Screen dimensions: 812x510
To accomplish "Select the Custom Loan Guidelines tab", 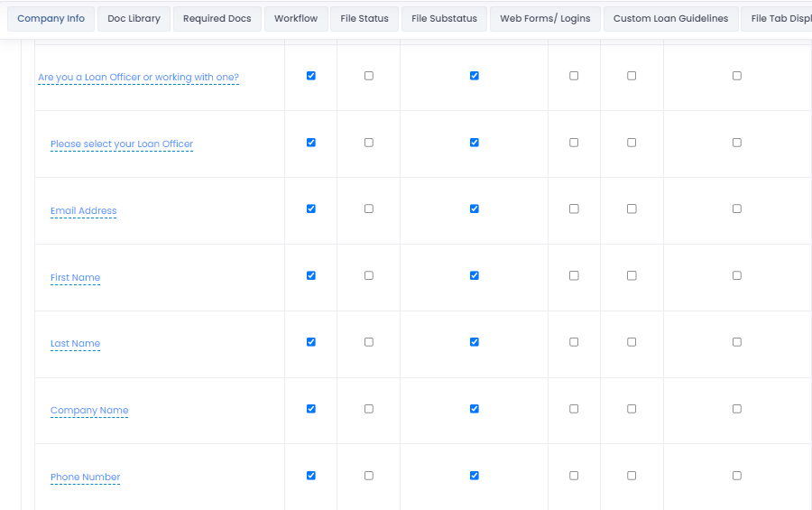I will coord(670,19).
